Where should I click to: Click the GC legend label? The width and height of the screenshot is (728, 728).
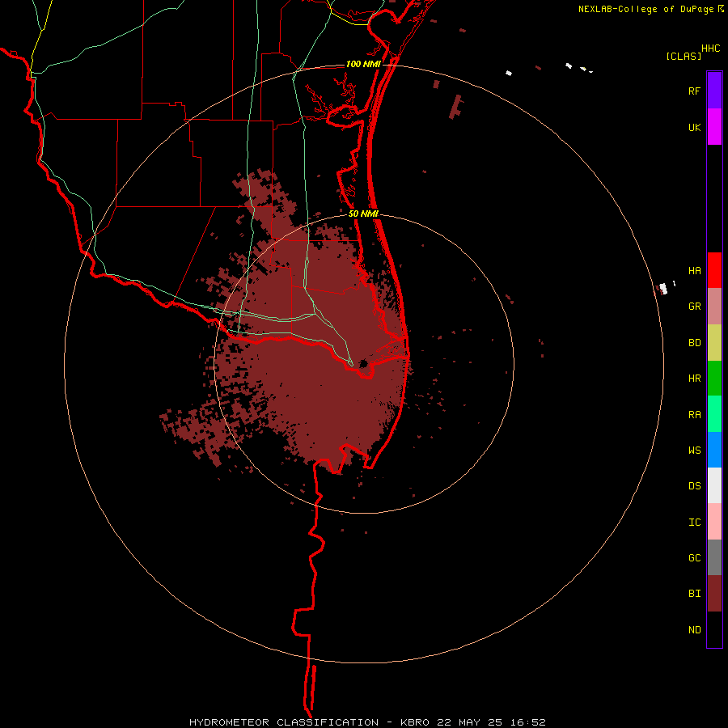tap(695, 558)
